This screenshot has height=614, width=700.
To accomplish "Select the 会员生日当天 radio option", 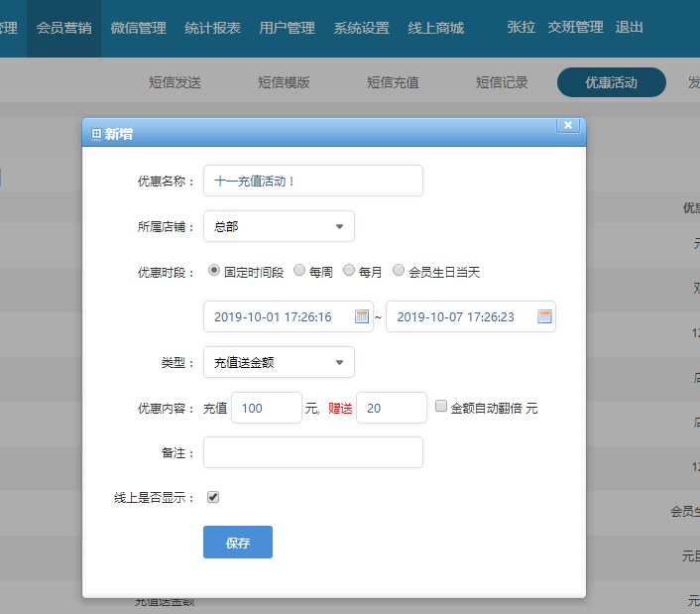I will point(399,271).
